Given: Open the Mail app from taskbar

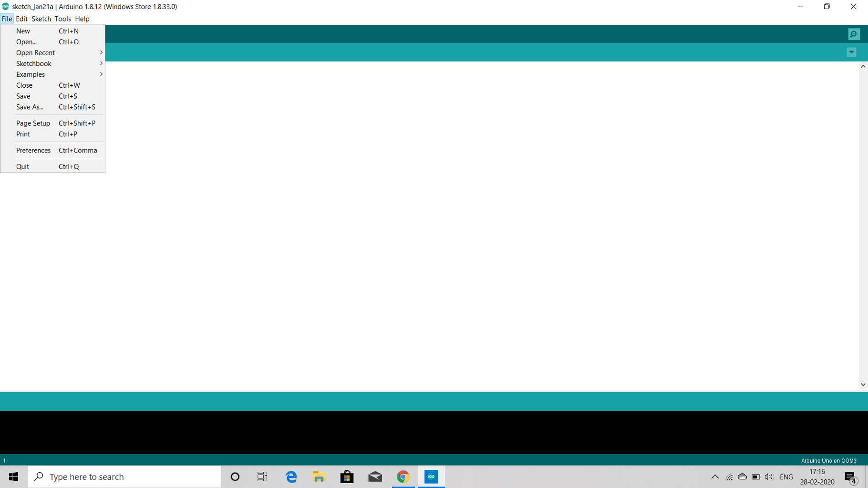Looking at the screenshot, I should pyautogui.click(x=375, y=477).
